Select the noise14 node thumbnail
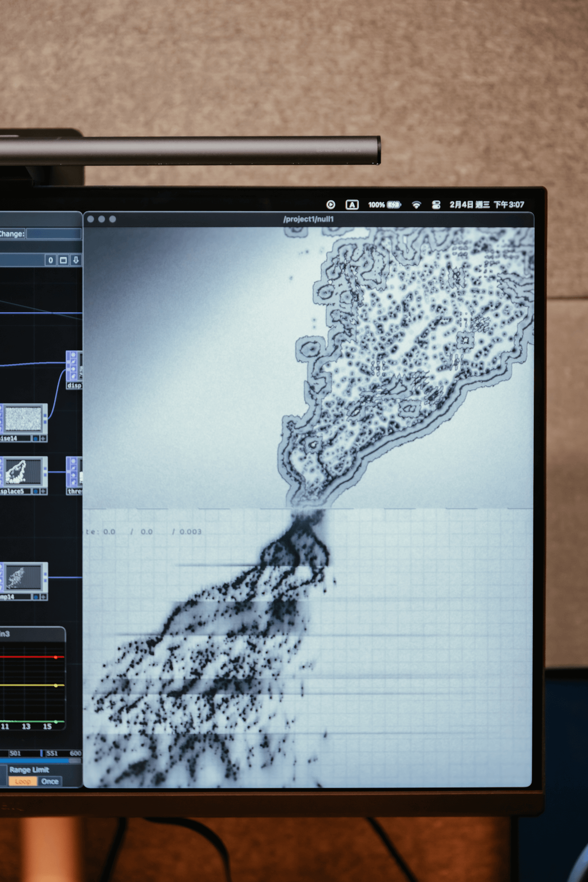The width and height of the screenshot is (588, 882). (x=23, y=419)
